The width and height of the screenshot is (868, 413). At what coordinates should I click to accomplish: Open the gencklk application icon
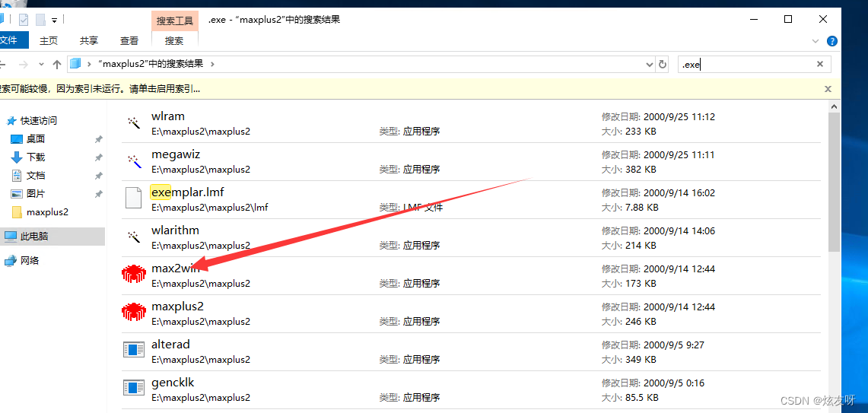click(x=133, y=388)
